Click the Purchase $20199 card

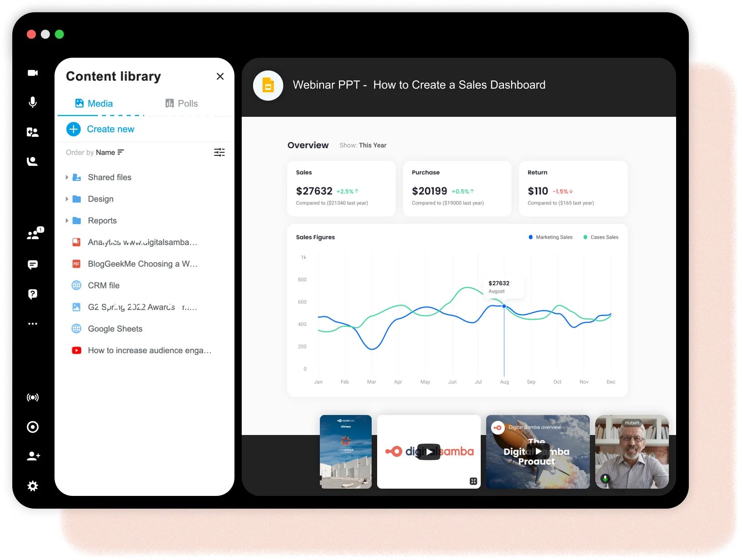point(457,189)
